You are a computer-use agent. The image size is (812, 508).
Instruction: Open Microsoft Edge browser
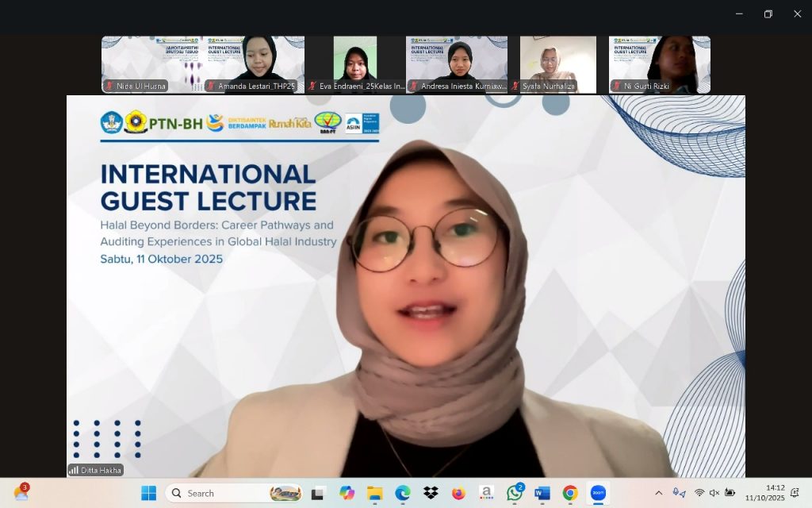coord(403,493)
